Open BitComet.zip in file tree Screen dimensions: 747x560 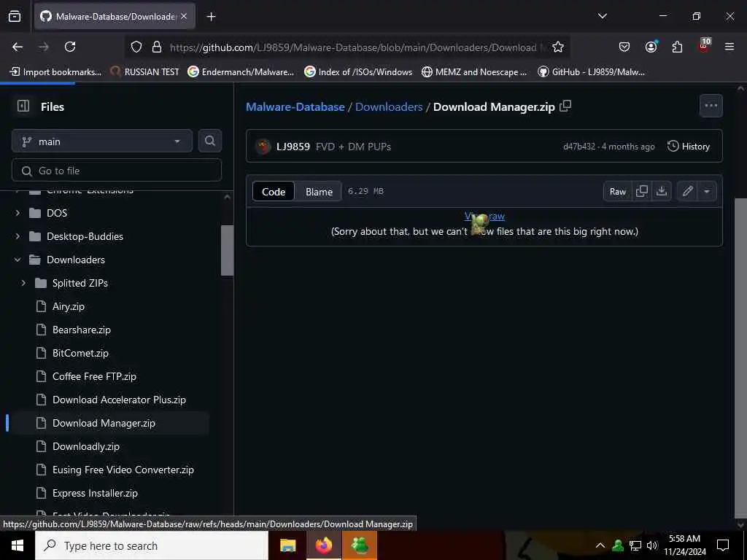(80, 353)
